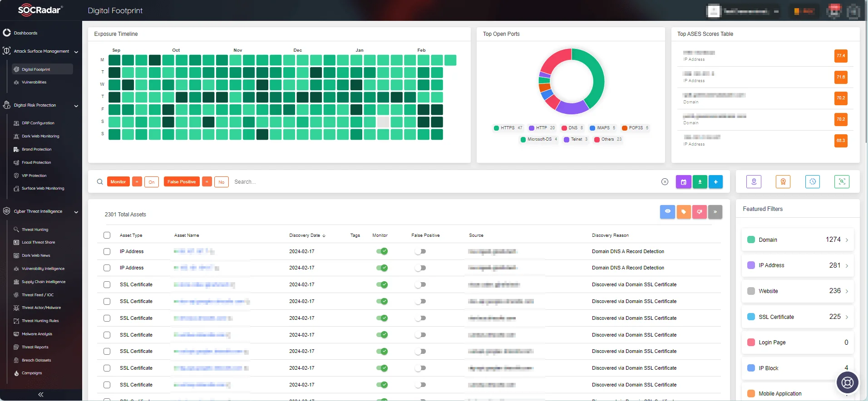Click the blue eye monitor bulk action button
This screenshot has width=868, height=401.
(667, 211)
